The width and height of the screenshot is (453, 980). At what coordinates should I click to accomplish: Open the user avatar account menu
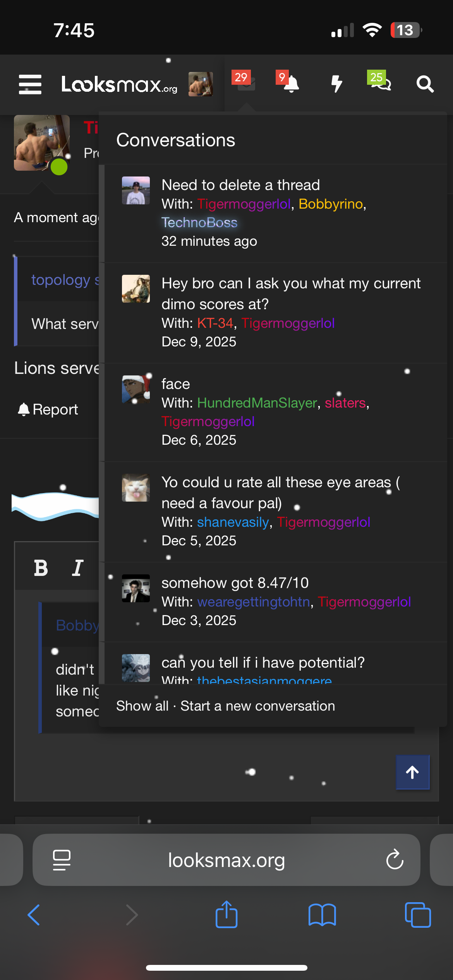pos(201,84)
